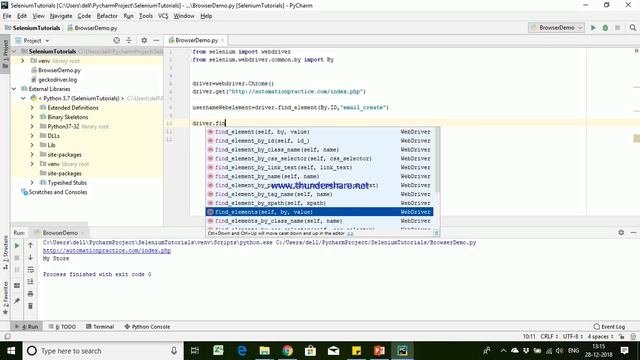
Task: Click the CRLF line separator selector
Action: tap(549, 337)
